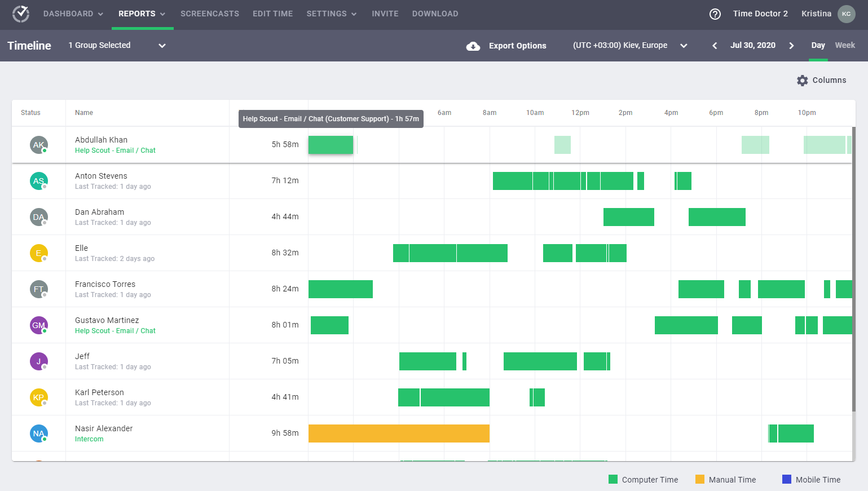Go to Edit Time page

tap(272, 14)
